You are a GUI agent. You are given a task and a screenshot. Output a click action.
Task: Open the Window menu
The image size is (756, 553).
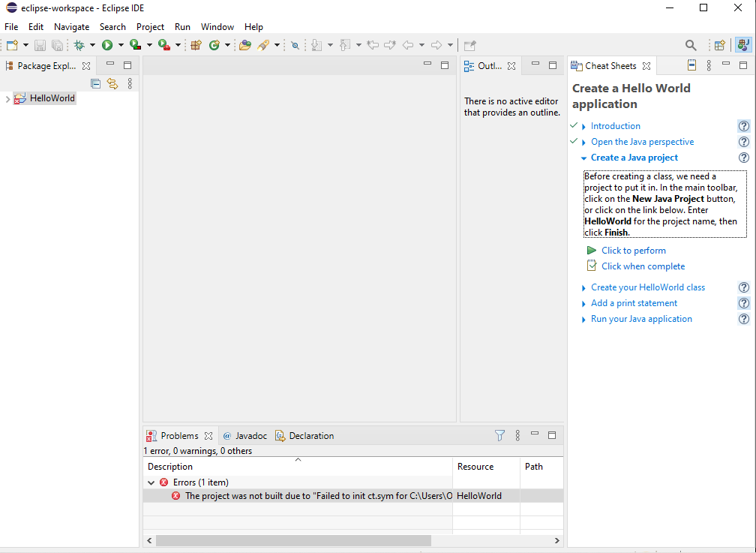point(217,27)
